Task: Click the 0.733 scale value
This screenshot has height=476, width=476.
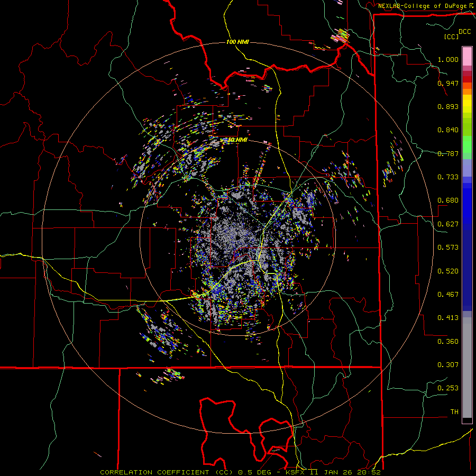Action: (x=448, y=177)
